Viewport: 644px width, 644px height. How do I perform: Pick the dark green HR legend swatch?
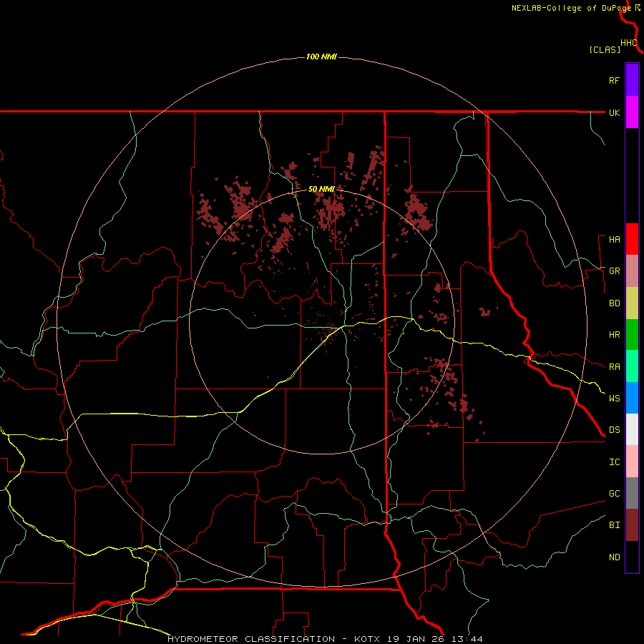pos(632,335)
